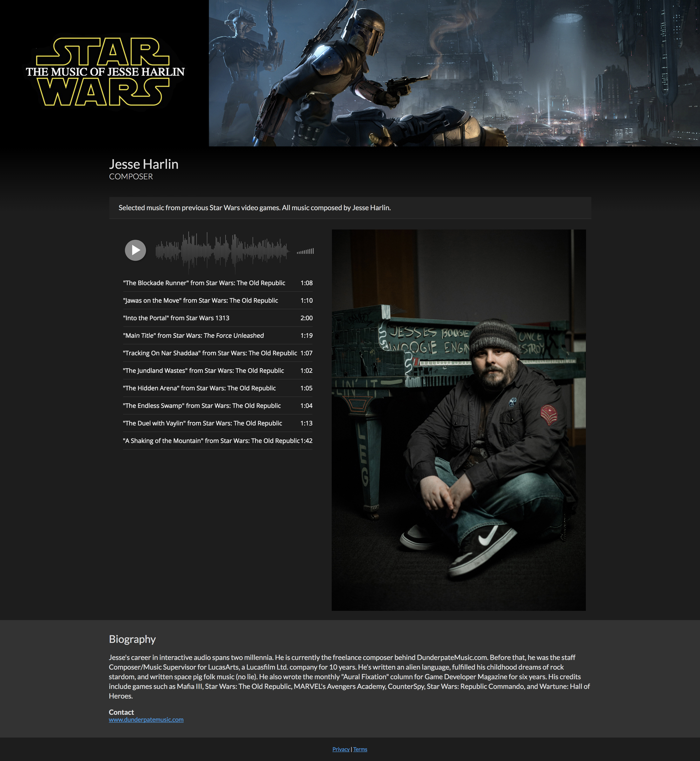700x761 pixels.
Task: Play the selected track with play button
Action: 135,250
